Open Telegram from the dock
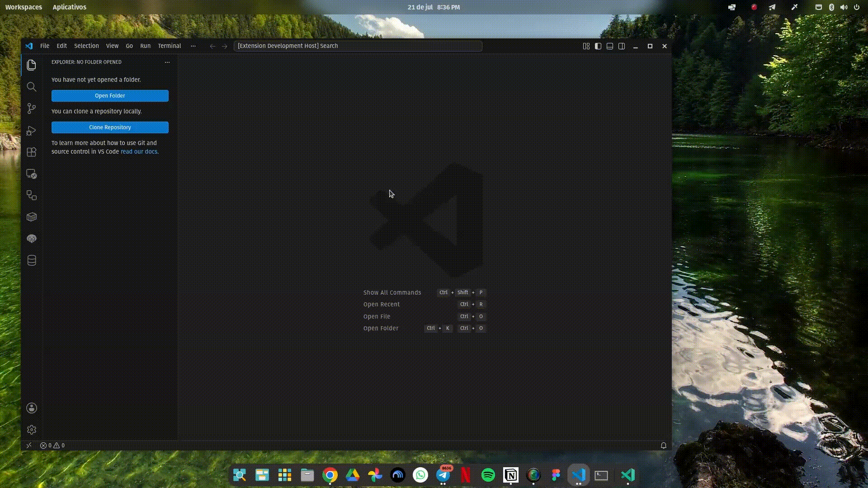868x488 pixels. 443,475
